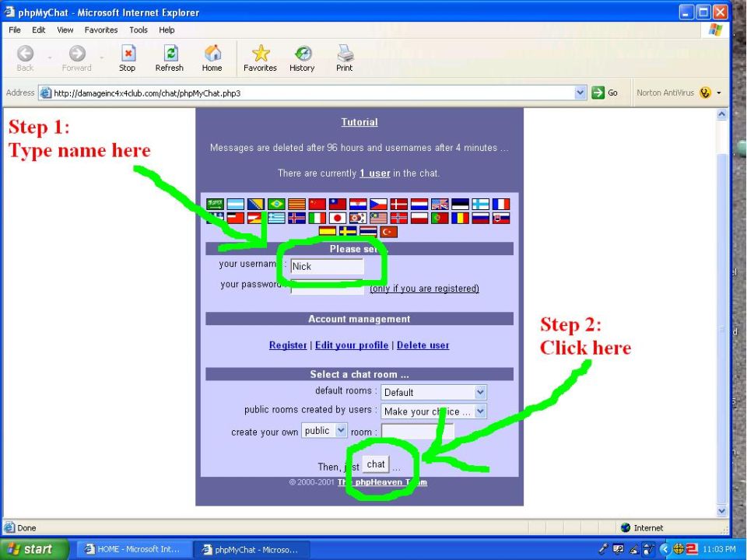Select the Iceland flag language
The image size is (747, 560).
296,218
